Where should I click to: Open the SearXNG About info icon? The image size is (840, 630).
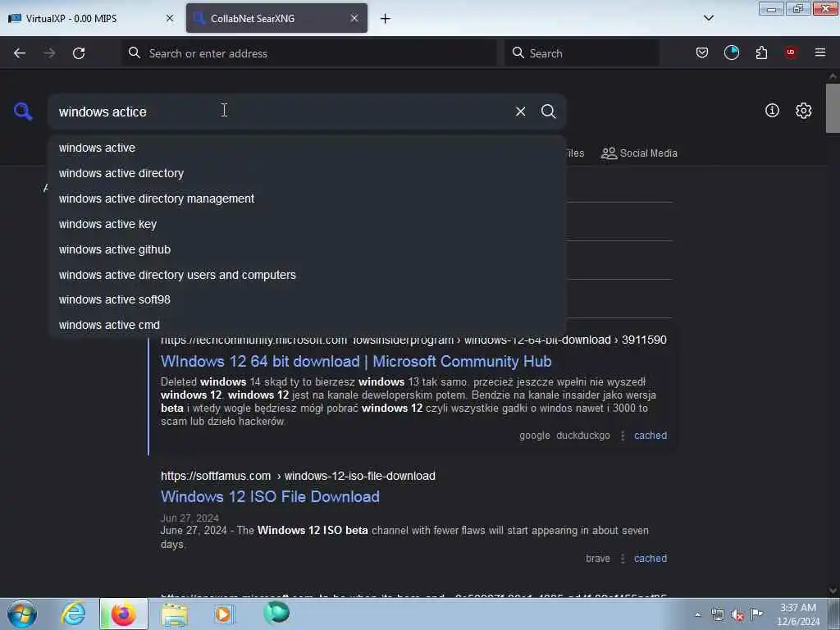click(772, 111)
